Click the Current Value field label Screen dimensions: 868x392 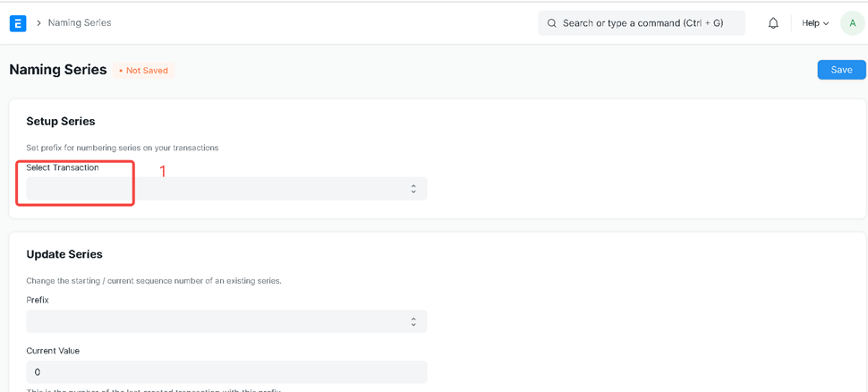(x=53, y=351)
